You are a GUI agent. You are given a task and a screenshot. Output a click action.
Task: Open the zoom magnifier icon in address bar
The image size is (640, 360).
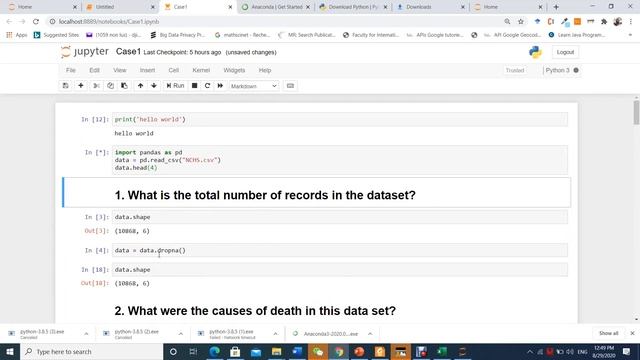point(507,22)
